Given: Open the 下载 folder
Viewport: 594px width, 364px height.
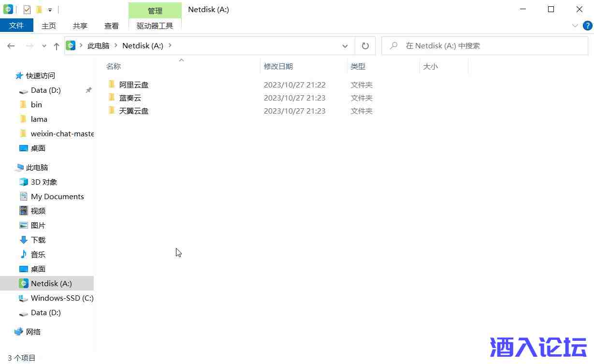Looking at the screenshot, I should [x=38, y=240].
